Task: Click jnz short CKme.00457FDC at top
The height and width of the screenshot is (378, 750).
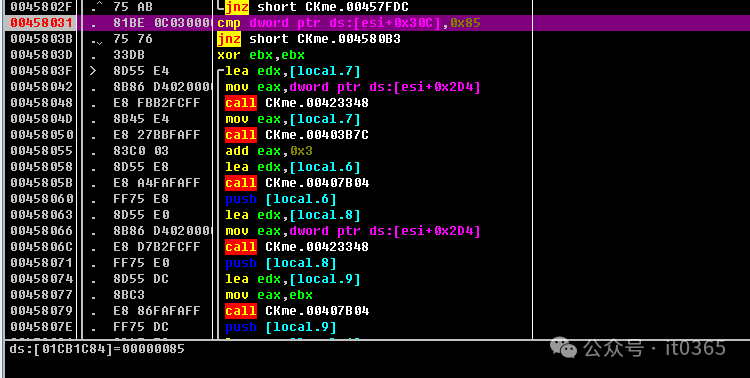Action: (317, 7)
